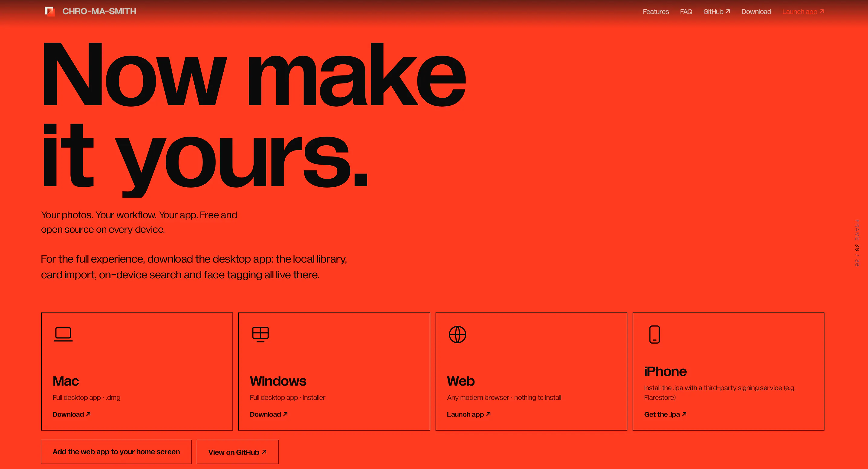This screenshot has width=868, height=469.
Task: Click 'Any modern browser · nothing to install'
Action: (x=504, y=398)
